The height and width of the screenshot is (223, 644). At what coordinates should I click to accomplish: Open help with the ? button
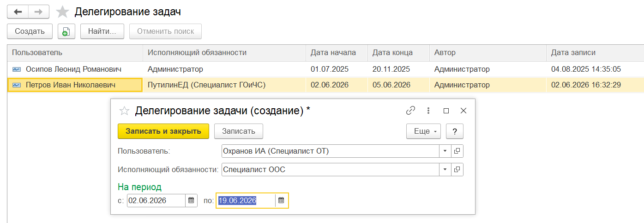(455, 131)
